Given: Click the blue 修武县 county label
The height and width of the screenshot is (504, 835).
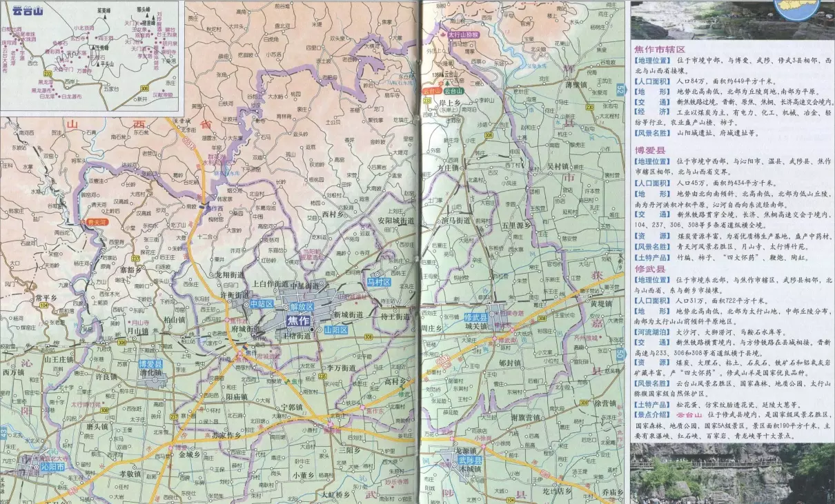Looking at the screenshot, I should tap(475, 317).
